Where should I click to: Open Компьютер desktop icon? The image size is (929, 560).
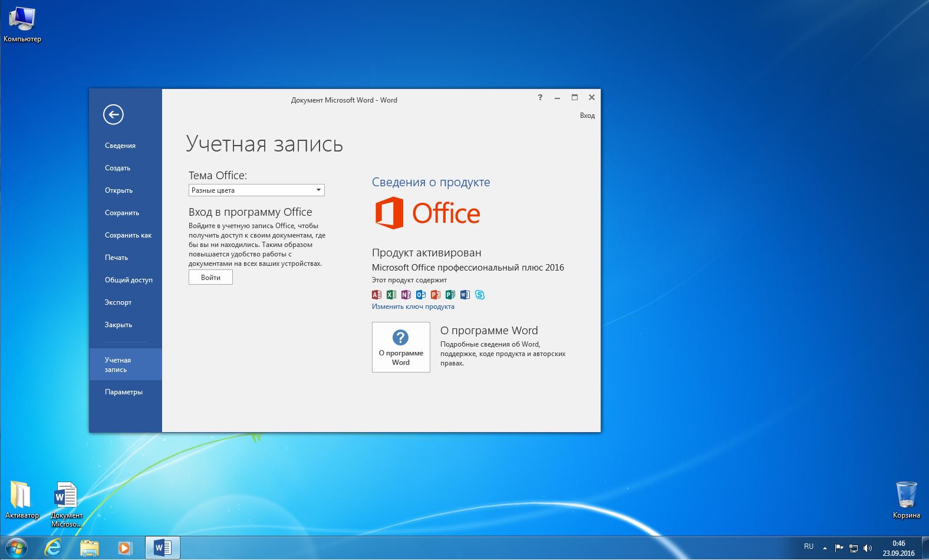[22, 24]
